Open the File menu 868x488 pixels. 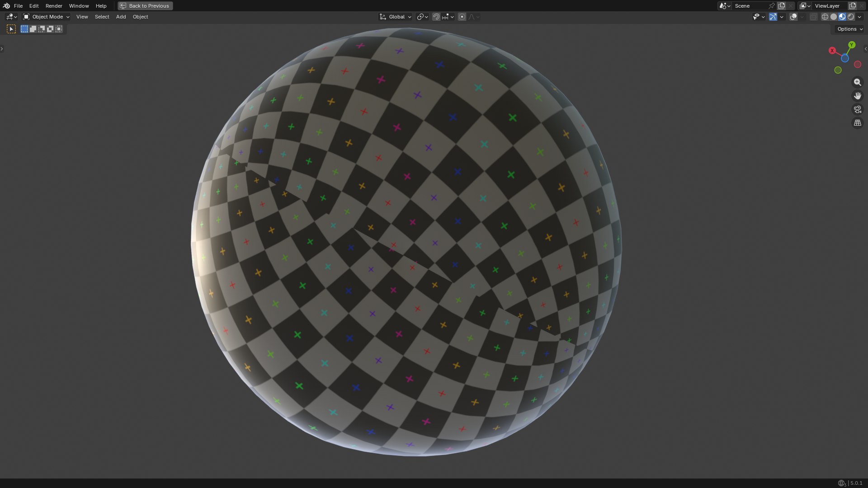18,6
